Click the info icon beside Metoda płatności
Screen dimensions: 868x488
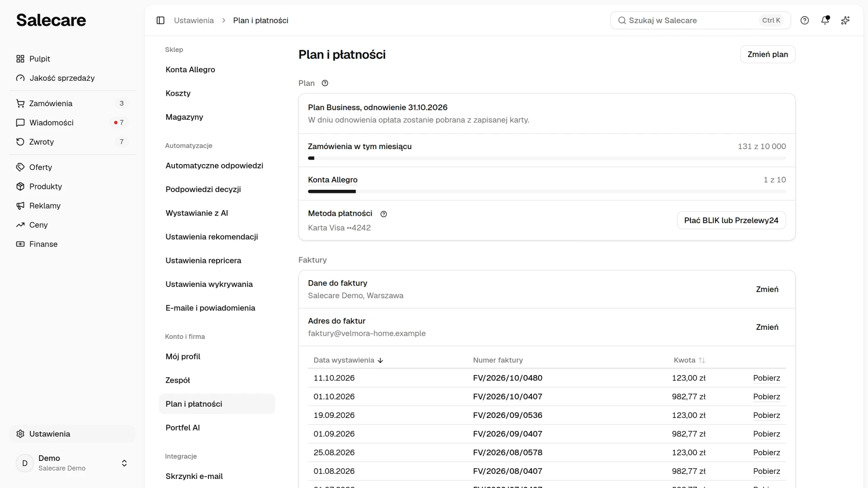[384, 214]
